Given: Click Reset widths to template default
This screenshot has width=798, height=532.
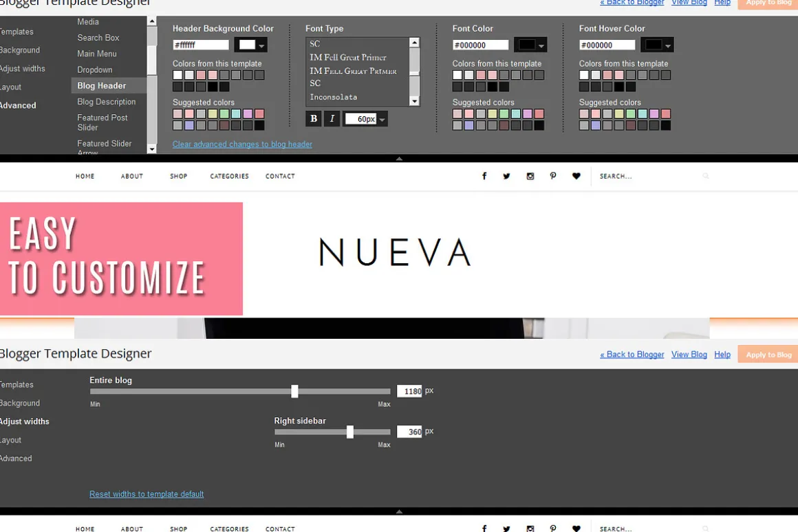Looking at the screenshot, I should 147,494.
